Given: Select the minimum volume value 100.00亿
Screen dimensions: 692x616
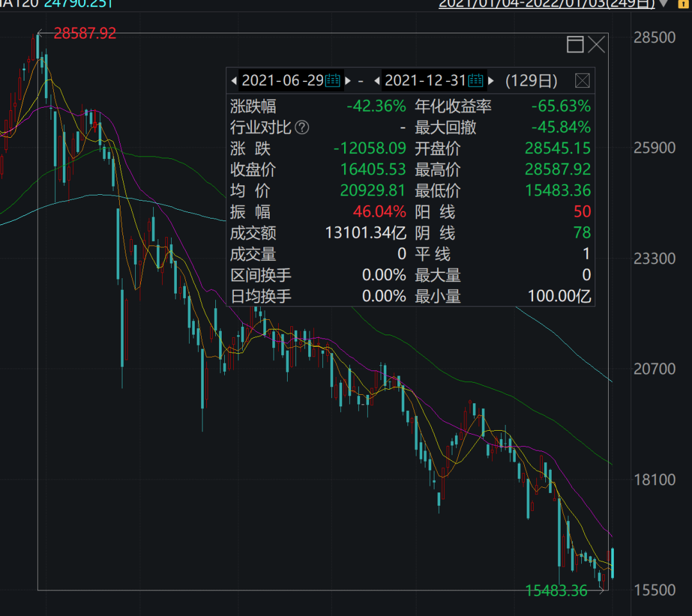Looking at the screenshot, I should click(x=559, y=296).
